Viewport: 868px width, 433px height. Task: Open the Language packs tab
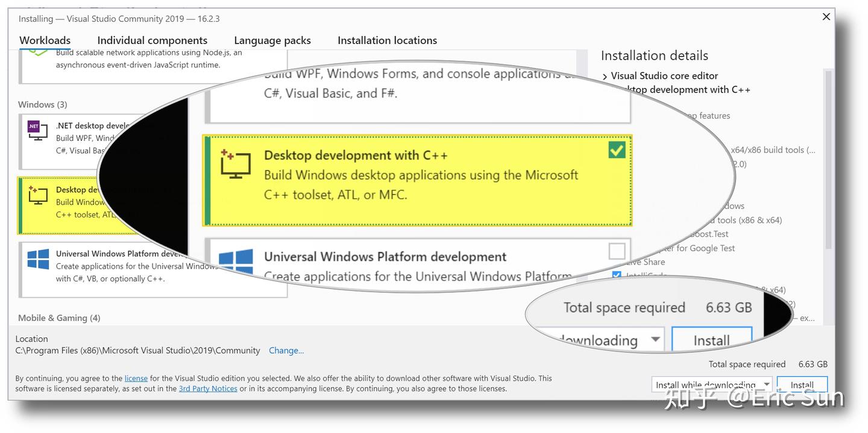tap(272, 40)
